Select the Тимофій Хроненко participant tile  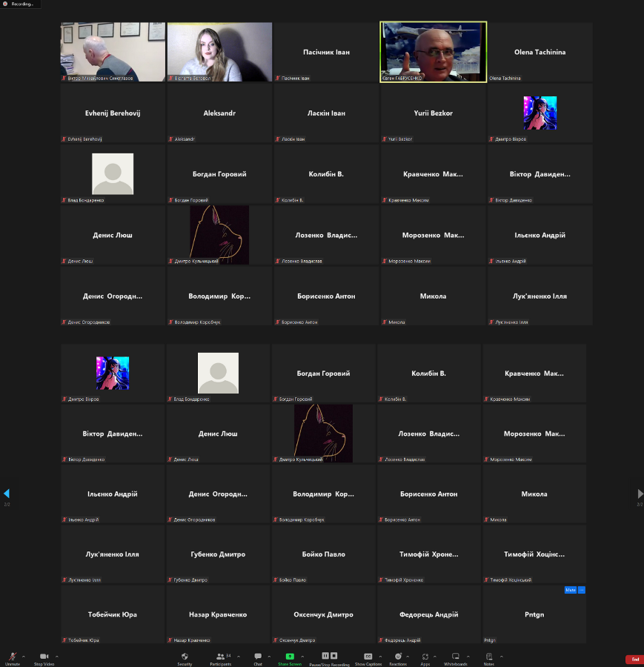click(429, 554)
